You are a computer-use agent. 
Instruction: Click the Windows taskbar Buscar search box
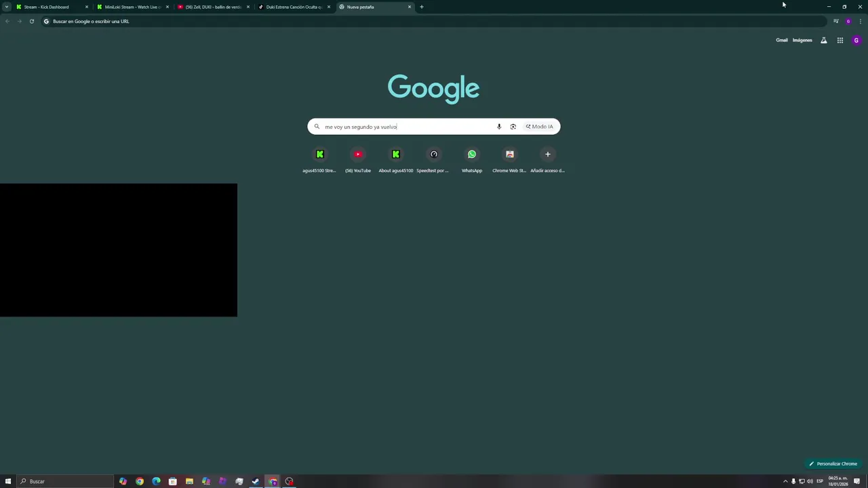pyautogui.click(x=65, y=481)
